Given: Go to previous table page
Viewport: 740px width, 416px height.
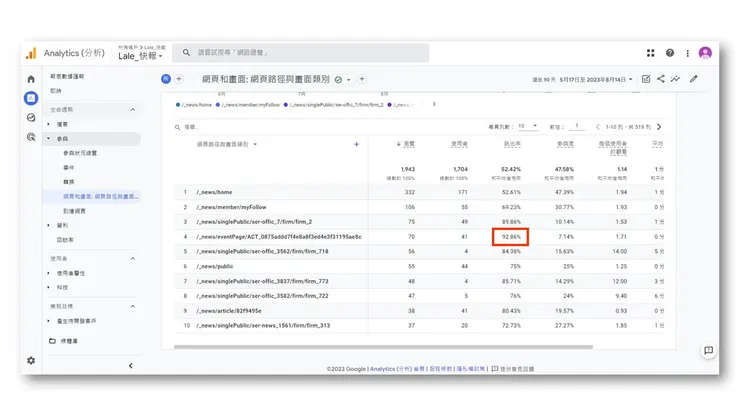Looking at the screenshot, I should click(x=598, y=127).
